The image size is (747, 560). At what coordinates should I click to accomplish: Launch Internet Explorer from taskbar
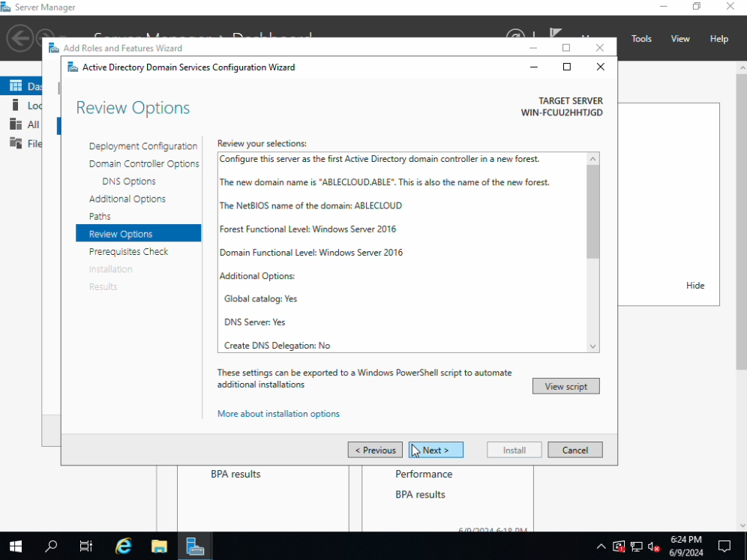pyautogui.click(x=124, y=546)
